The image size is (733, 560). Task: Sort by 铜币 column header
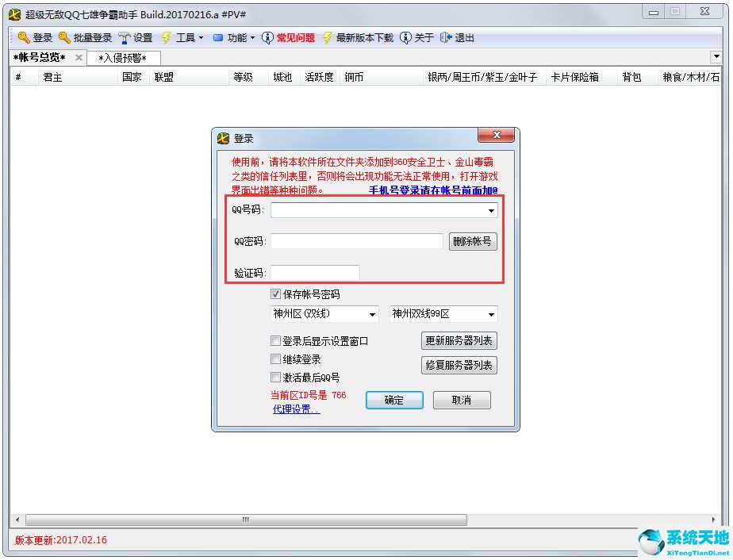381,77
